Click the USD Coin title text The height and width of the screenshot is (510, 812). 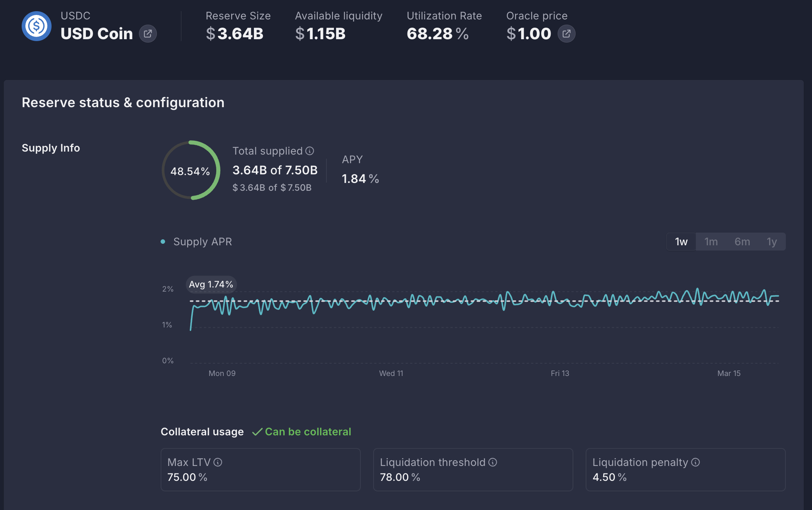coord(97,34)
